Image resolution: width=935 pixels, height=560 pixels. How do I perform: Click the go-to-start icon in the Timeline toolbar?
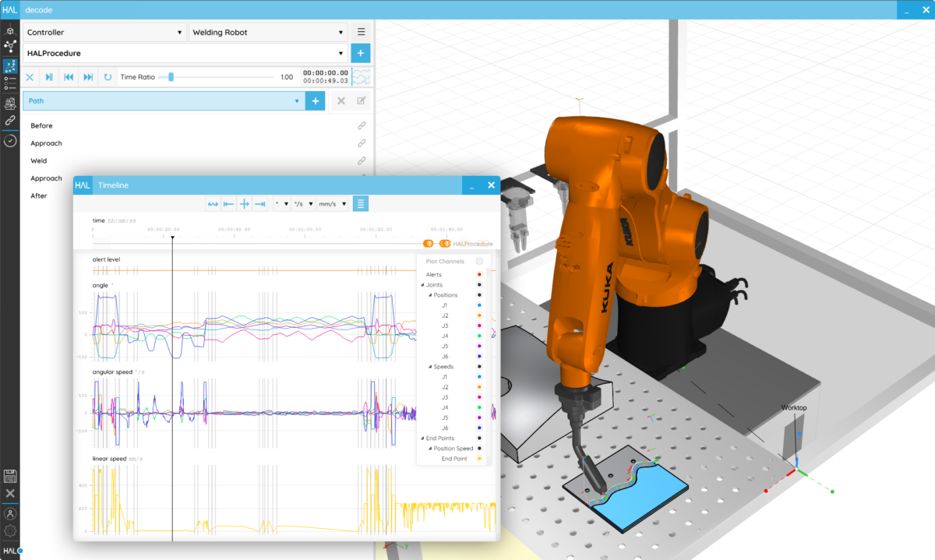228,203
